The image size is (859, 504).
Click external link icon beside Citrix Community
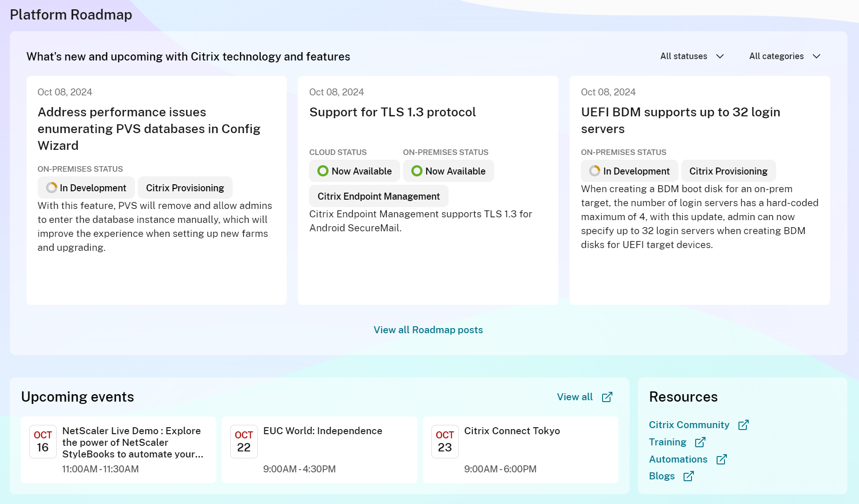click(x=743, y=425)
